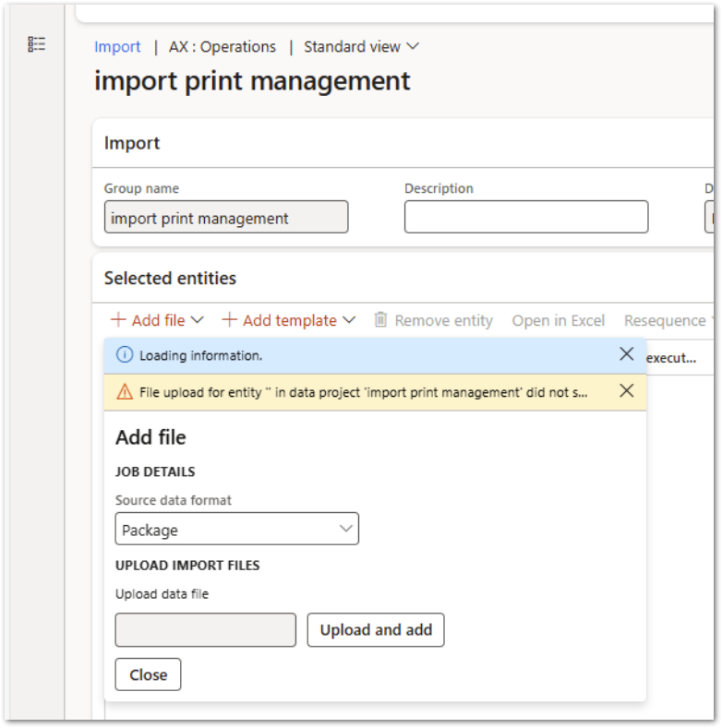Open the Resequence toolbar option
Viewport: 722px width, 728px height.
coord(665,320)
